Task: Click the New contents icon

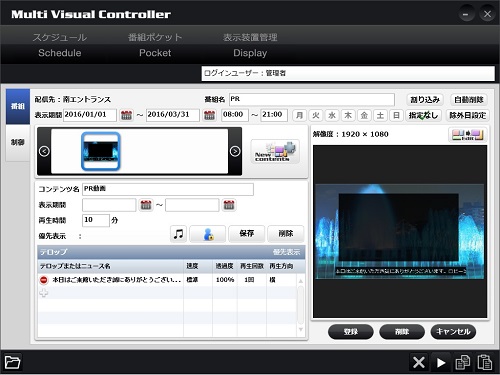Action: click(275, 152)
